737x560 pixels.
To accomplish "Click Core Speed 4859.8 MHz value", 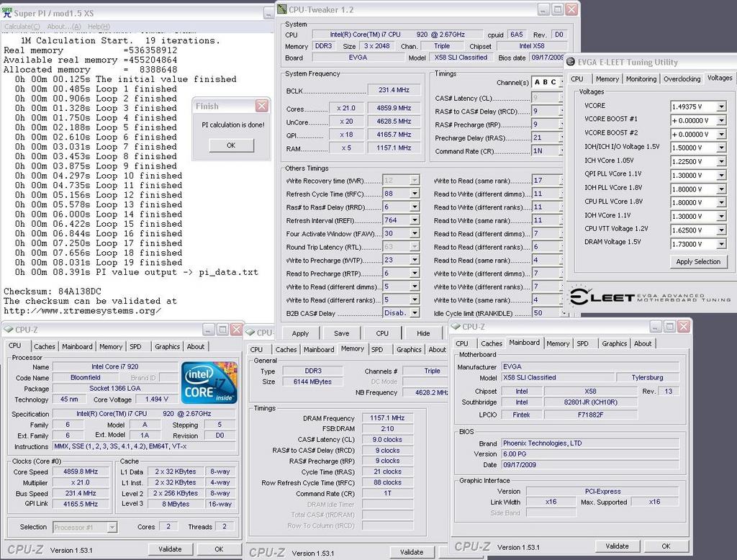I will [x=81, y=471].
